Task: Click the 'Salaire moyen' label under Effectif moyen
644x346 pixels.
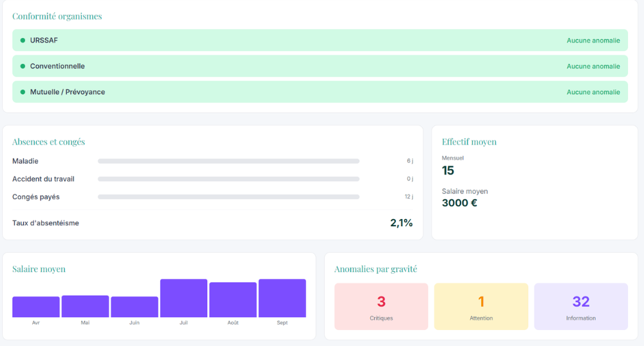Action: 464,191
